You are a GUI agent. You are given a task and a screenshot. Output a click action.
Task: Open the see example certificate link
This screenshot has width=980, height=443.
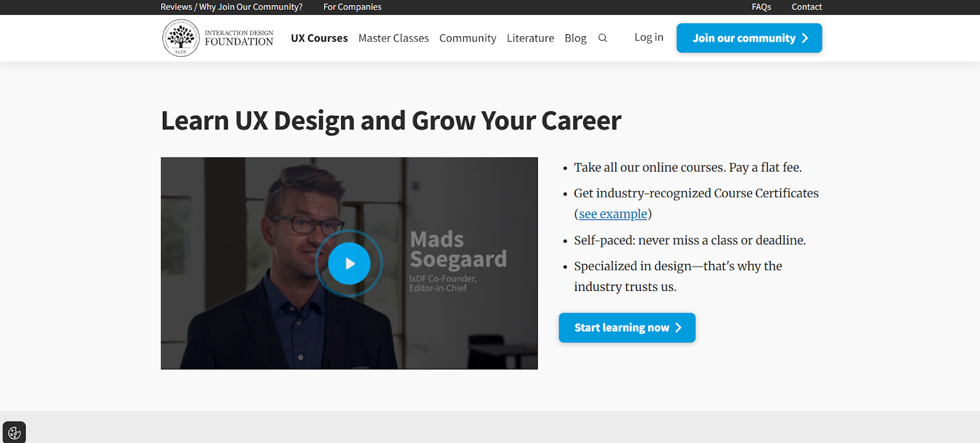(x=613, y=214)
